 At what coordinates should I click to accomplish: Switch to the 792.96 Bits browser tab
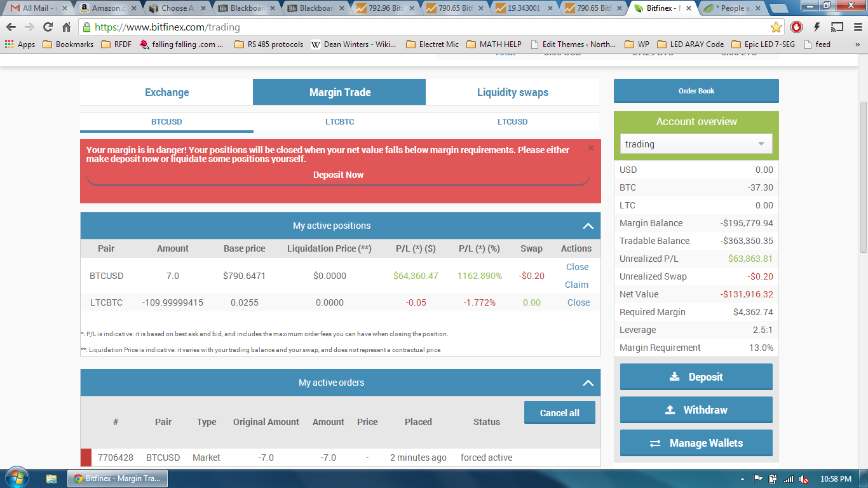(384, 8)
